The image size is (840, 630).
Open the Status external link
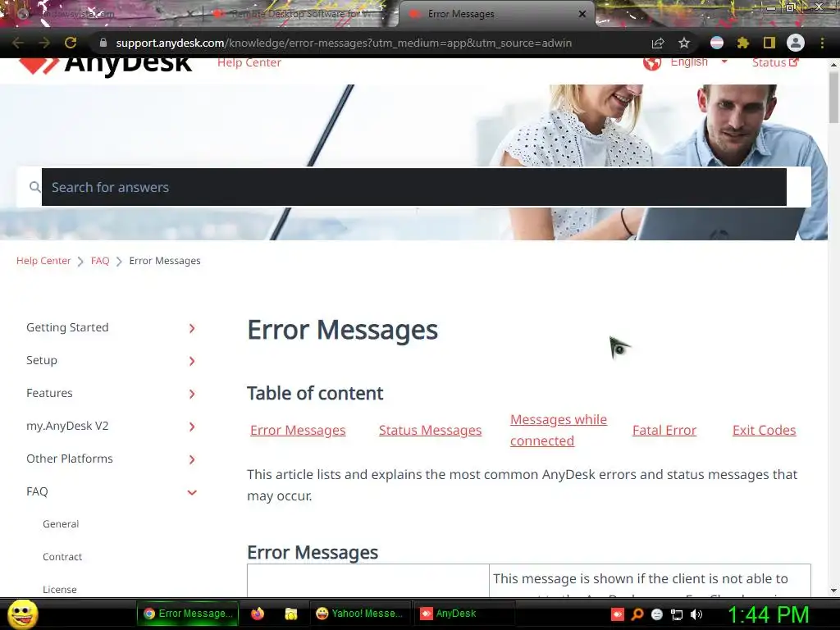pyautogui.click(x=775, y=62)
